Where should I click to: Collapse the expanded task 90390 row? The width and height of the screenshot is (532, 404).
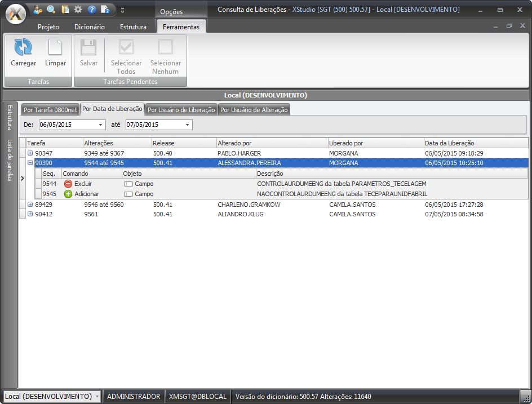(x=30, y=163)
